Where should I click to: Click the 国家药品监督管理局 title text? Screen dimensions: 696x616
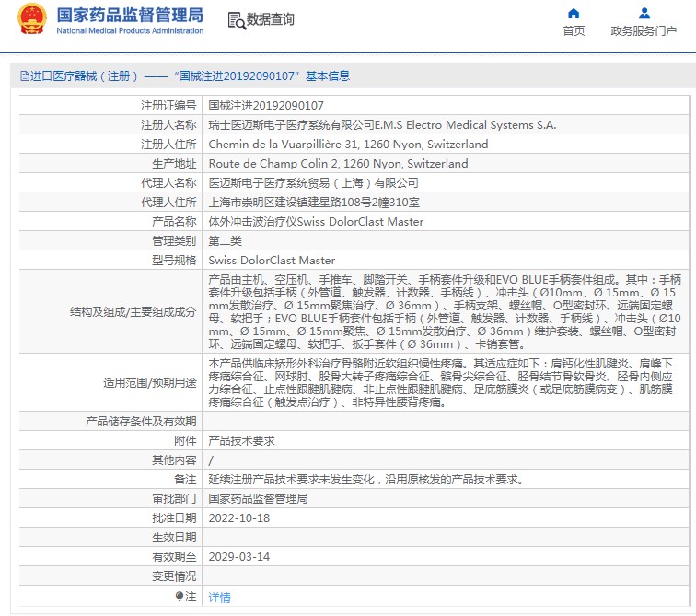[x=129, y=15]
